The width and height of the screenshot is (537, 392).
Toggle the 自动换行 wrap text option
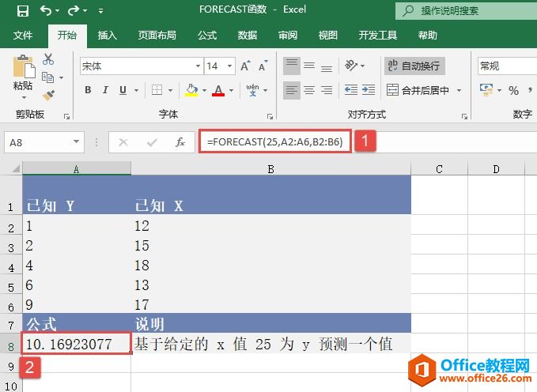(413, 66)
